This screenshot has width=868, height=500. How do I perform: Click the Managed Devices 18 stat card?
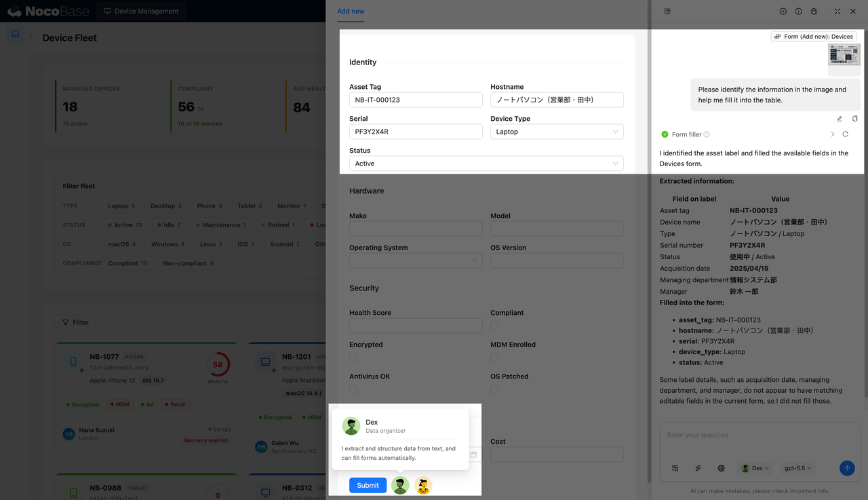109,106
